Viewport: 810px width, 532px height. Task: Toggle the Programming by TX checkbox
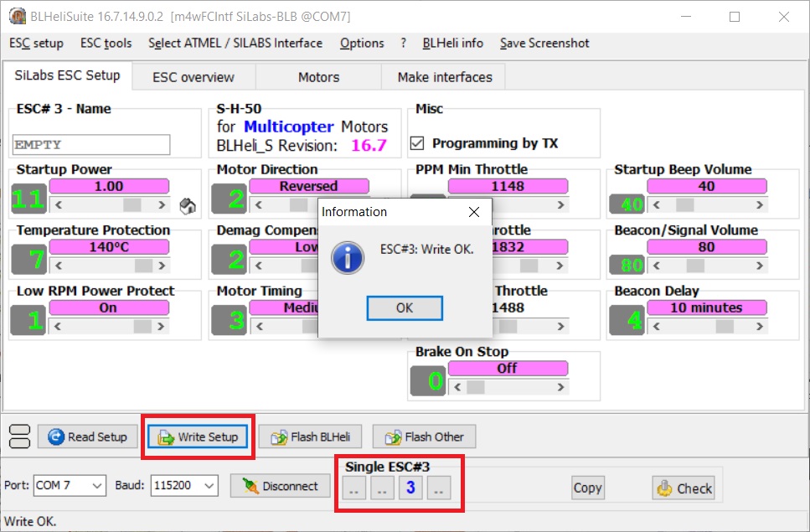coord(417,143)
